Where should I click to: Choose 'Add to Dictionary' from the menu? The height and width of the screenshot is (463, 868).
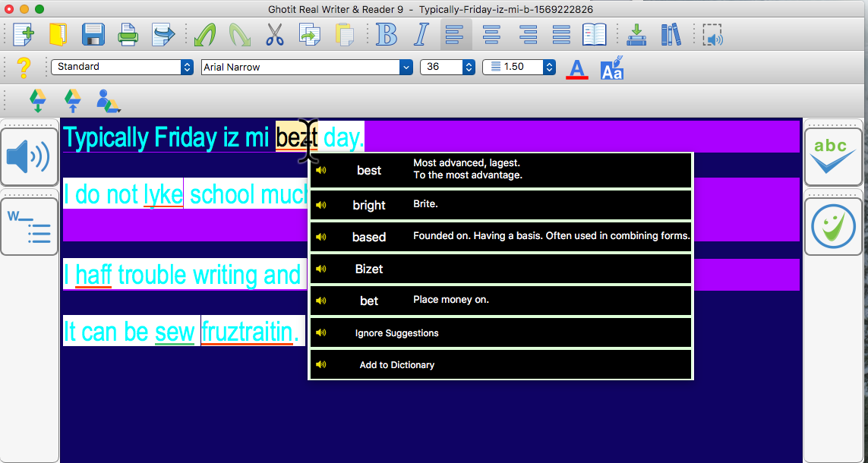click(x=395, y=364)
